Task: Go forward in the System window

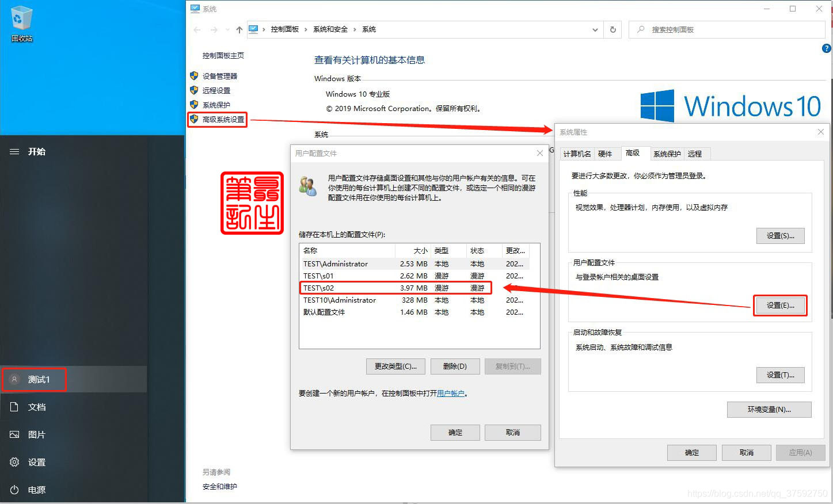Action: 214,29
